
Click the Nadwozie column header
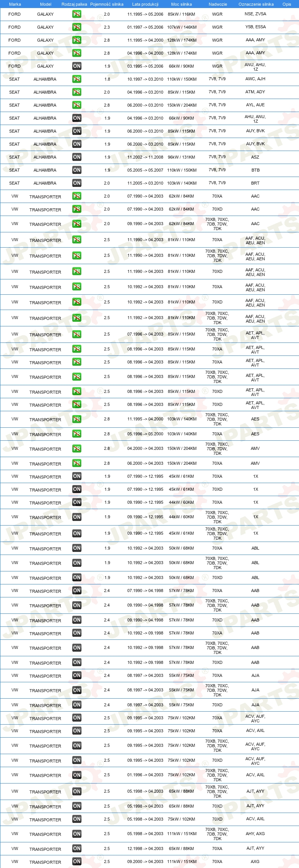(218, 4)
